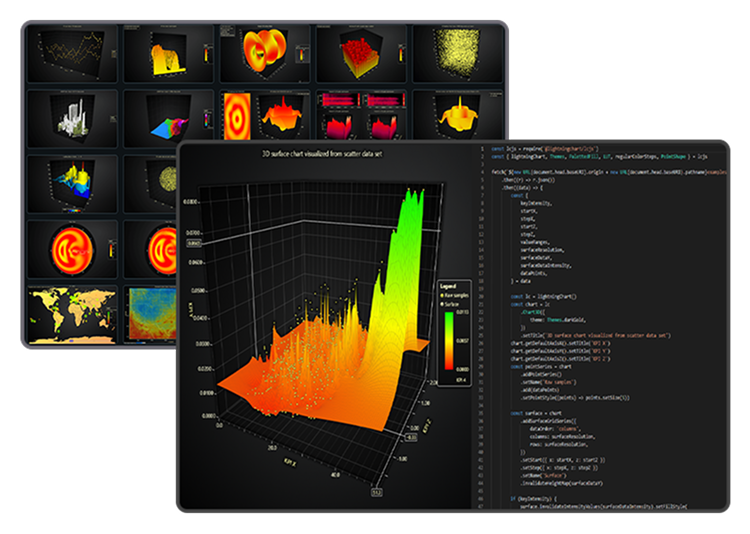Open the yellow spiked surface thumbnail
This screenshot has height=534, width=750.
coord(458,115)
